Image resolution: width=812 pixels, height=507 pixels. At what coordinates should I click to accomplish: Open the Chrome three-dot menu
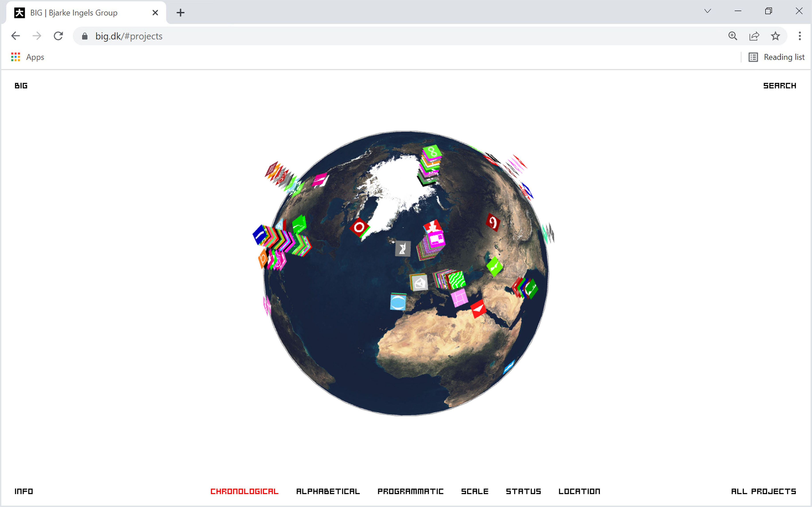pos(800,36)
